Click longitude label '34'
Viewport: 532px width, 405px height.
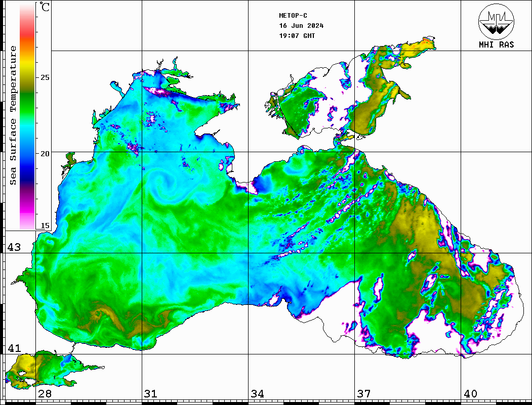tap(258, 394)
